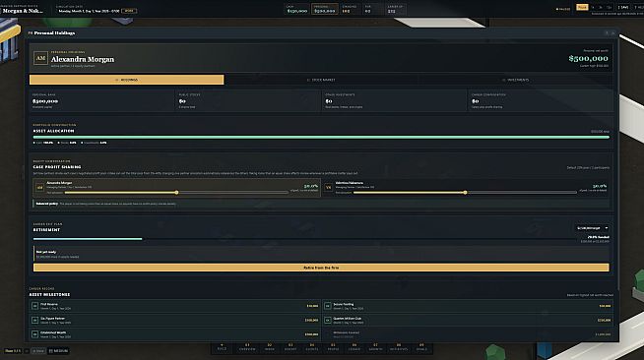This screenshot has height=360, width=644.
Task: Click the Personal Holdings panel title icon
Action: coord(31,32)
